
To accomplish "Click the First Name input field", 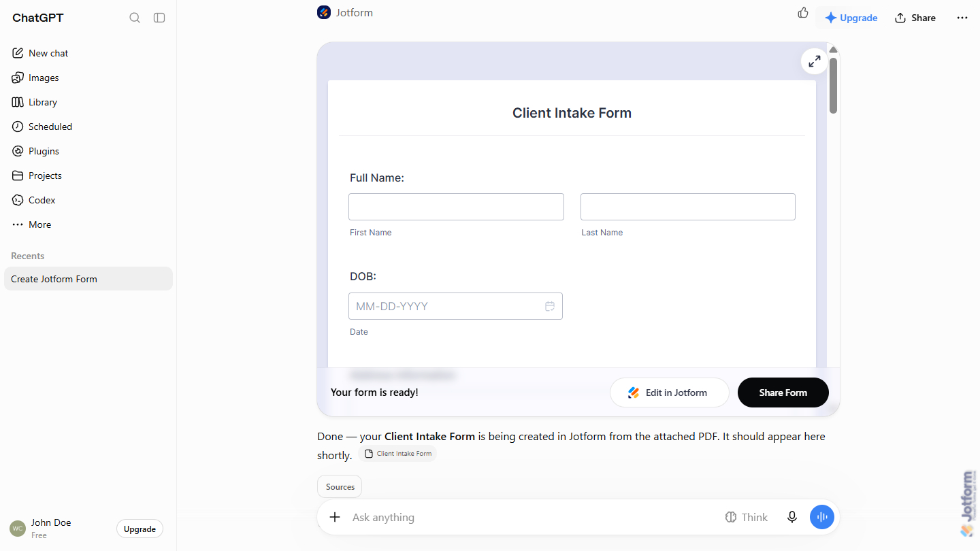I will tap(456, 207).
